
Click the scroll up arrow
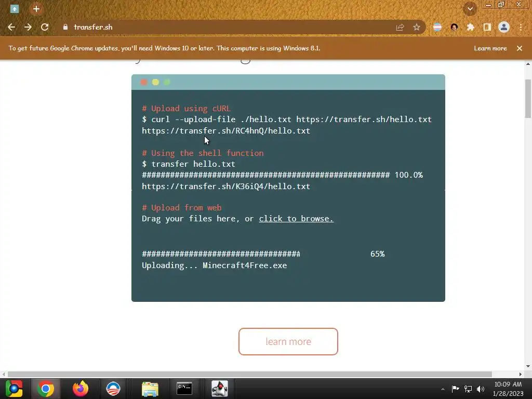coord(528,64)
